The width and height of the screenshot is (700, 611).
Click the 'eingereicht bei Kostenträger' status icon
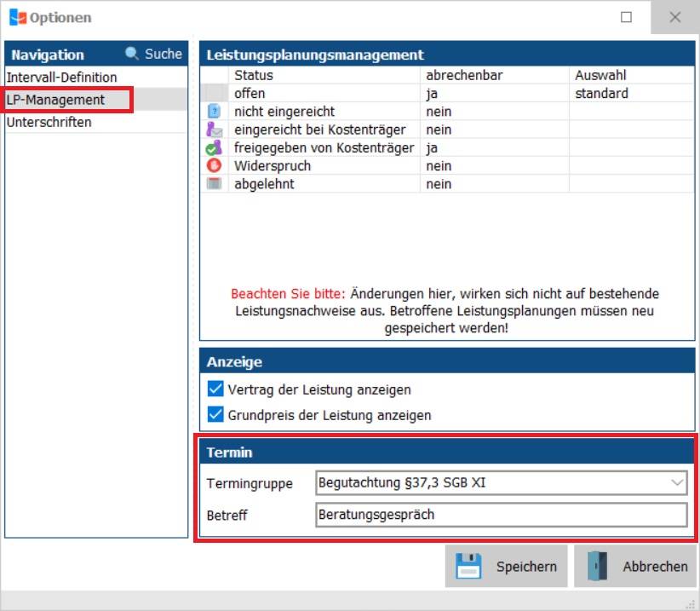[x=214, y=130]
